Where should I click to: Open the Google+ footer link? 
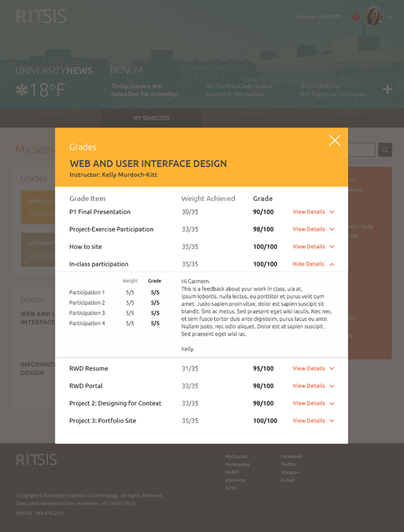pos(290,472)
